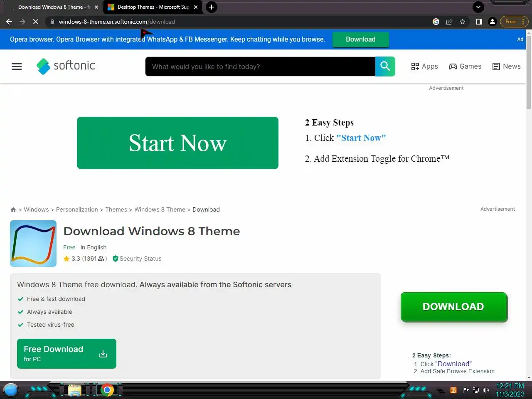The image size is (532, 399).
Task: Click the green DOWNLOAD ad button
Action: point(454,307)
